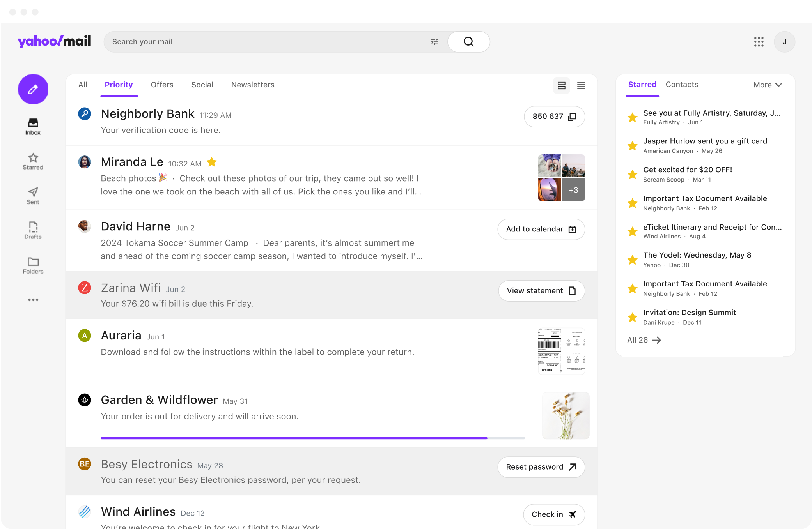
Task: Select the Inbox icon in the sidebar
Action: (33, 123)
